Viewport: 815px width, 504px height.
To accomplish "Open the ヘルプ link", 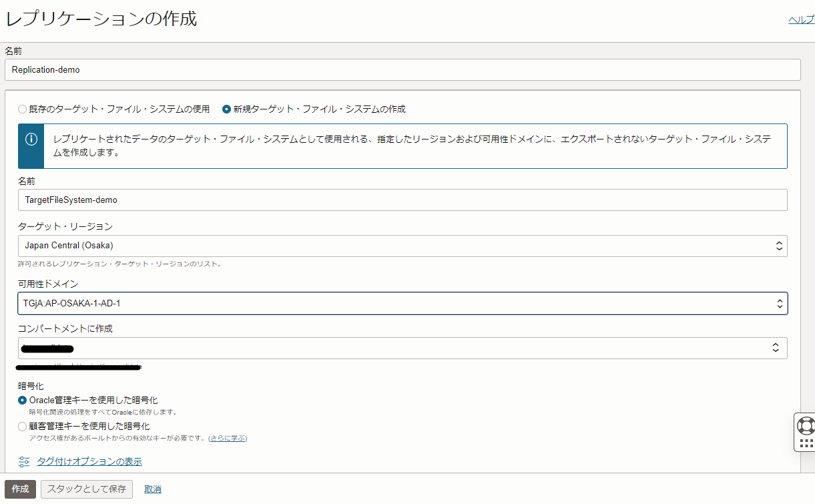I will tap(800, 19).
